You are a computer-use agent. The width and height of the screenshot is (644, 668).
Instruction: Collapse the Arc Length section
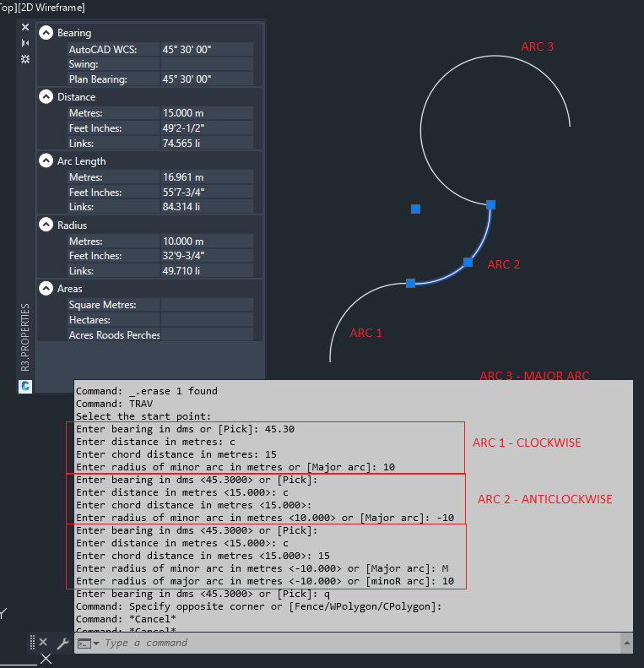[46, 160]
